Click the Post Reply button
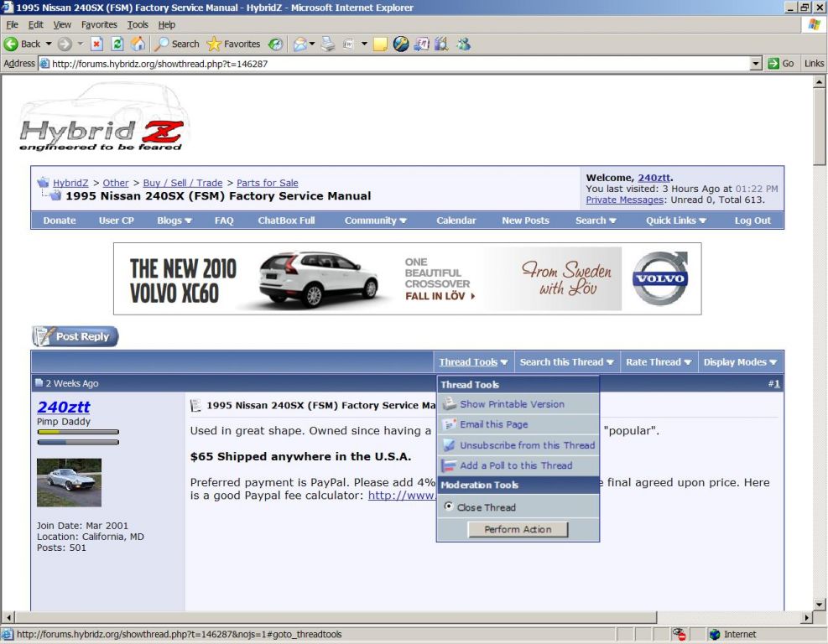Screen dimensions: 828x644 [x=76, y=337]
